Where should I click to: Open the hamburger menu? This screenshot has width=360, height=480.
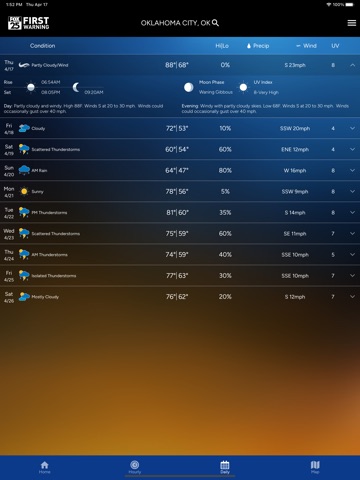pyautogui.click(x=352, y=23)
